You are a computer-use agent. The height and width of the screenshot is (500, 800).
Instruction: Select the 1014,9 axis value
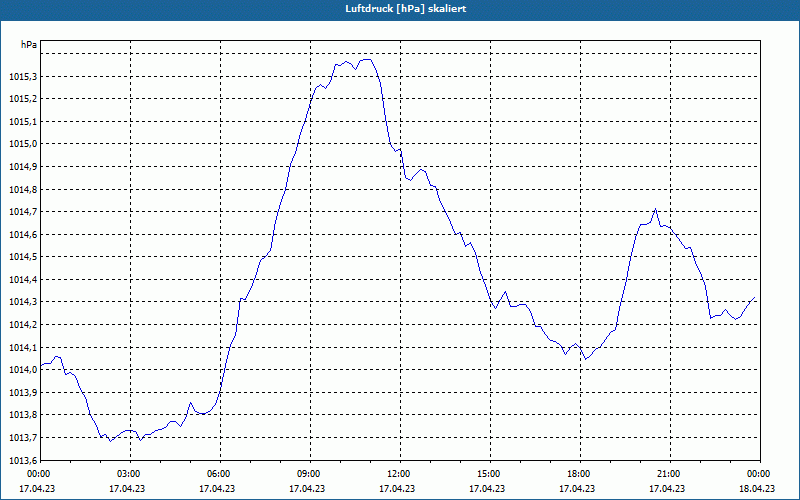tap(23, 166)
